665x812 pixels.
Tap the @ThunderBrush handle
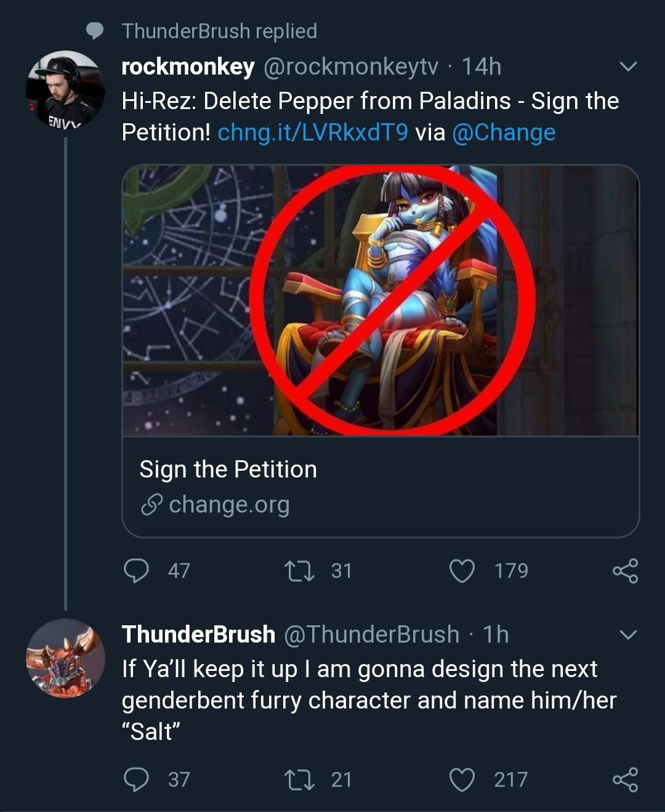coord(371,635)
